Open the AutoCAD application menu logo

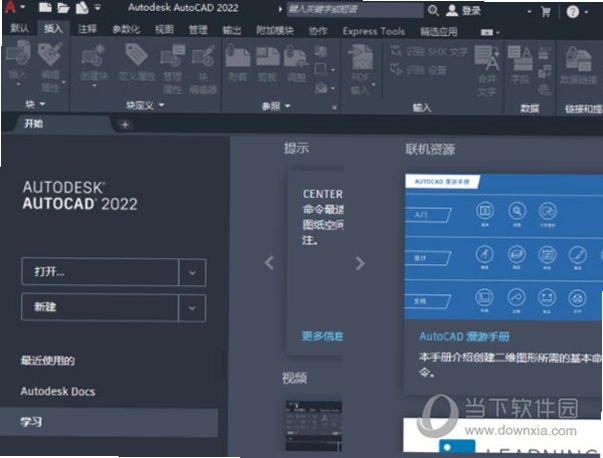coord(10,7)
